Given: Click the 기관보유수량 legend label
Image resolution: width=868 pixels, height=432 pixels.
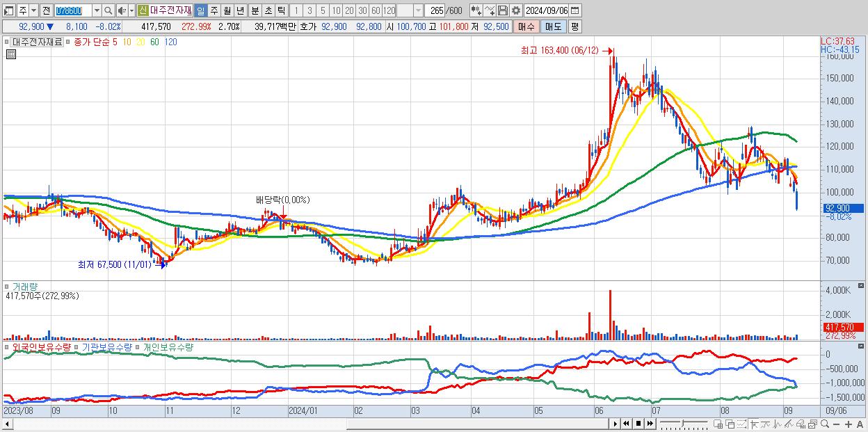Looking at the screenshot, I should pyautogui.click(x=107, y=346).
